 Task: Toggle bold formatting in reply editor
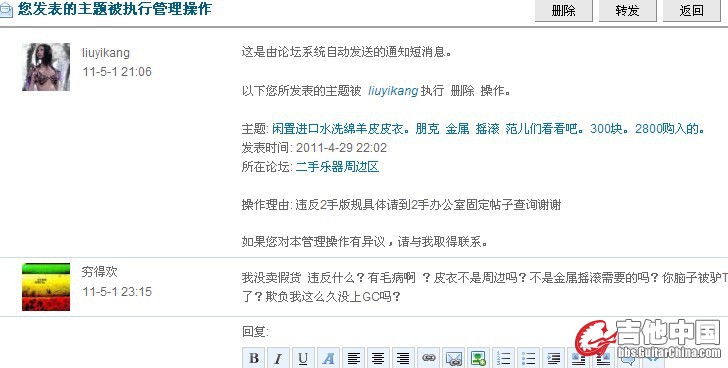pyautogui.click(x=254, y=358)
